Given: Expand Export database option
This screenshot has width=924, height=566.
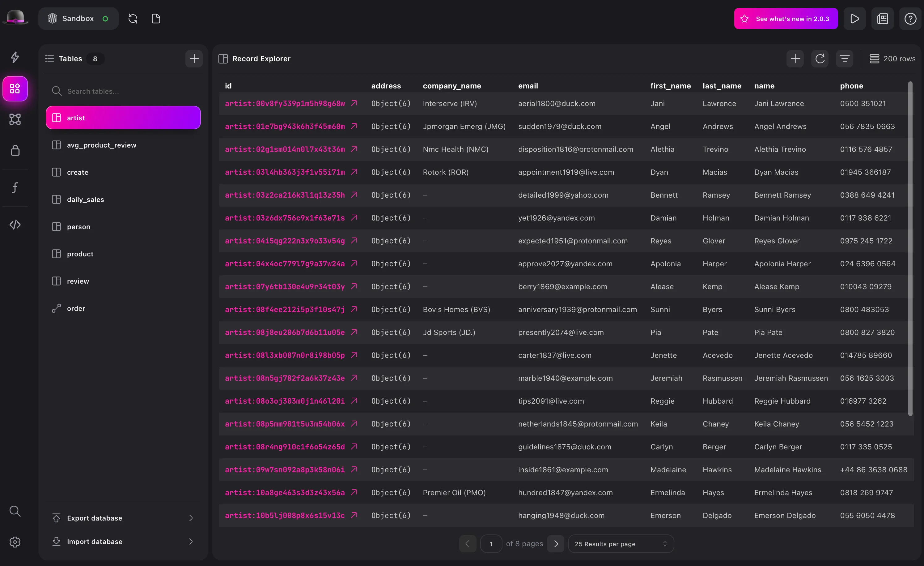Looking at the screenshot, I should click(123, 518).
